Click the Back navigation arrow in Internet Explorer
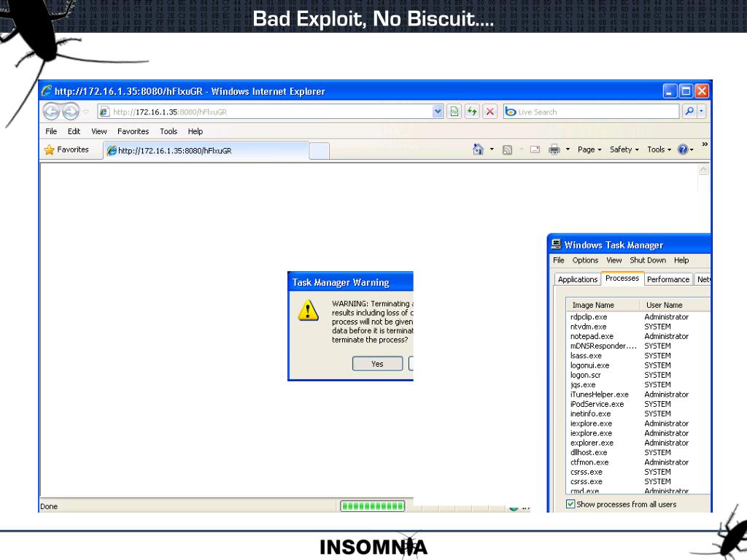The width and height of the screenshot is (747, 560). [52, 112]
